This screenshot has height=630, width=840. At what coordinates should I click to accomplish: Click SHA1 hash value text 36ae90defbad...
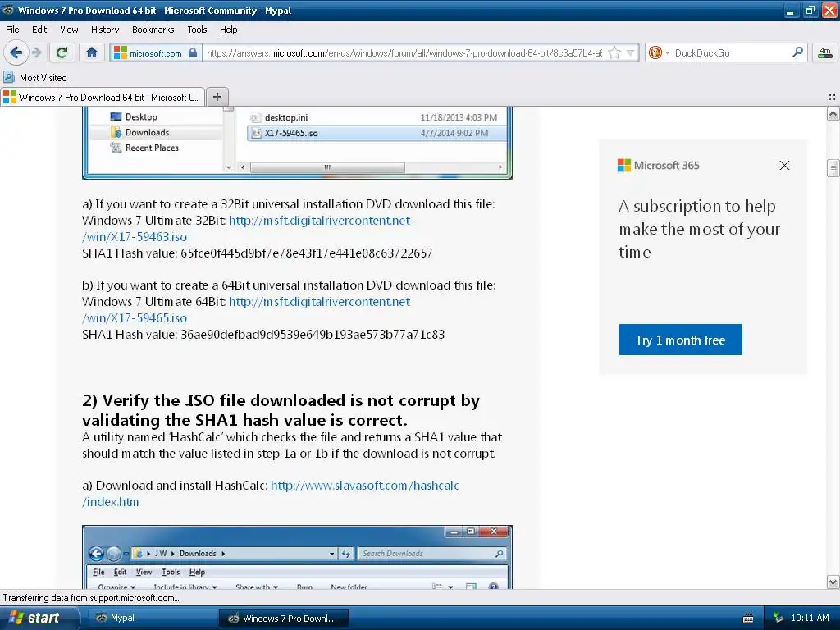(313, 335)
